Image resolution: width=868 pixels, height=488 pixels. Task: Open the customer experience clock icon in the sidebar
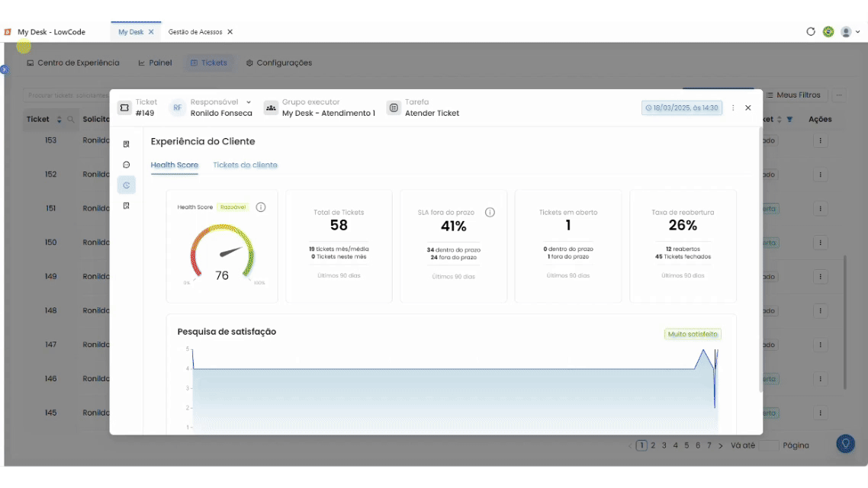pos(126,185)
